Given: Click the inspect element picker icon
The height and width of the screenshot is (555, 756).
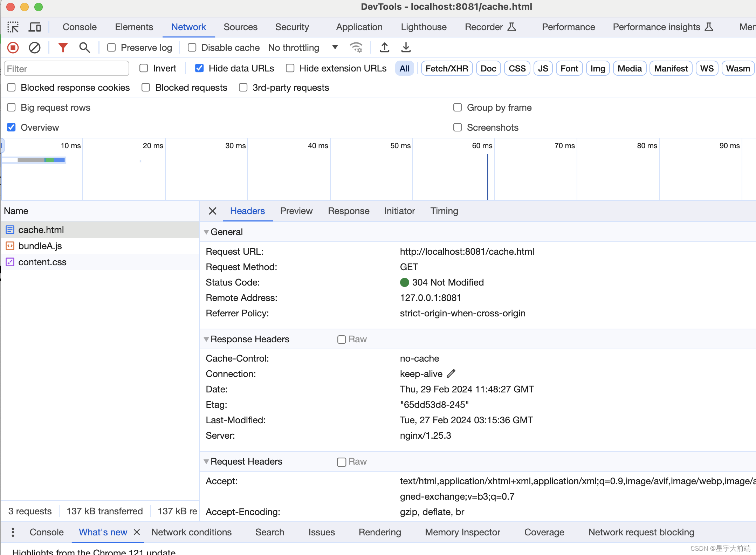Looking at the screenshot, I should tap(13, 27).
